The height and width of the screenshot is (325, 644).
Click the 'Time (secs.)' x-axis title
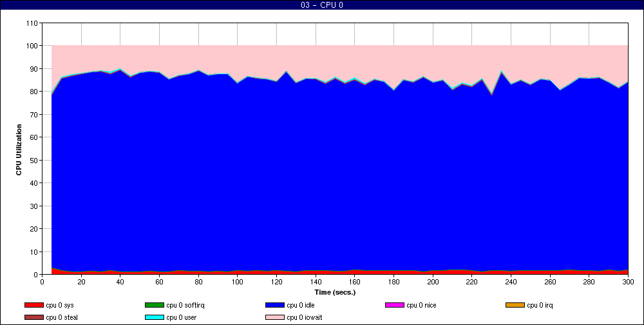tap(335, 292)
